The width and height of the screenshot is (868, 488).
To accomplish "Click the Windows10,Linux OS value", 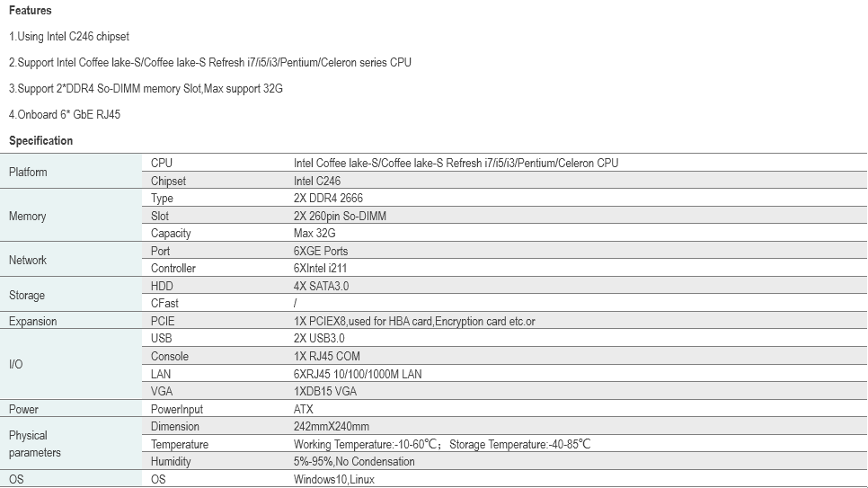I will coord(333,479).
